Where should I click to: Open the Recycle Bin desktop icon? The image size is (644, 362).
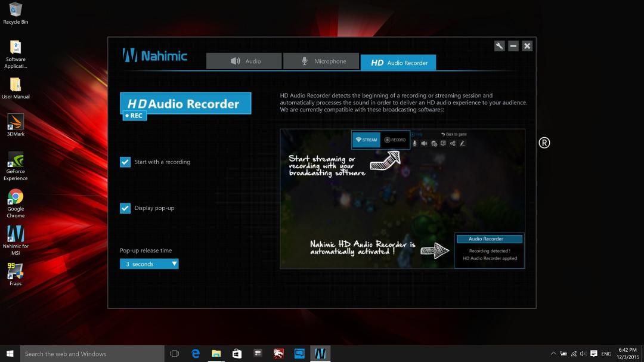tap(16, 14)
